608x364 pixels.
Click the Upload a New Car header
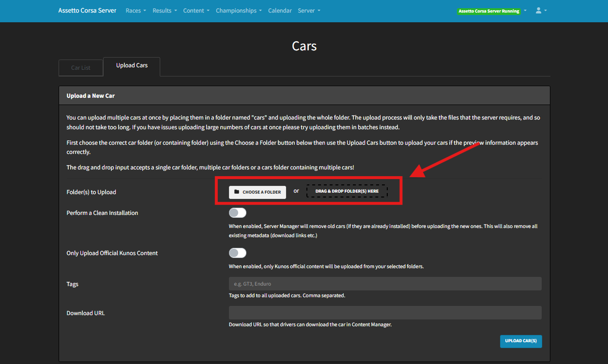pos(304,96)
